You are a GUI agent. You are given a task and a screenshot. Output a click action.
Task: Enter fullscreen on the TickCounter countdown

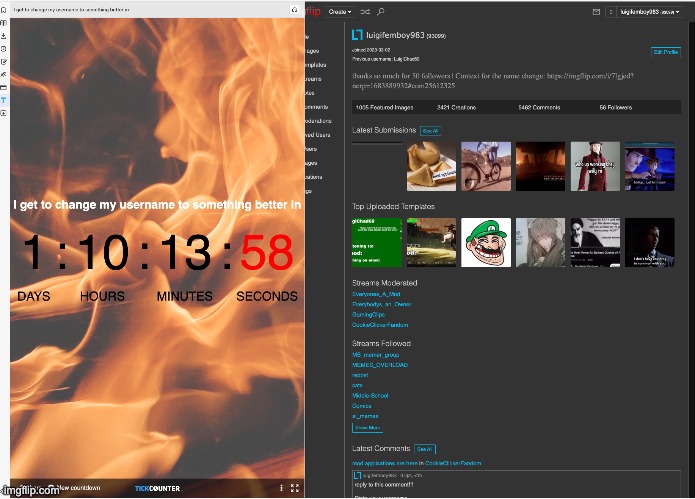point(295,488)
